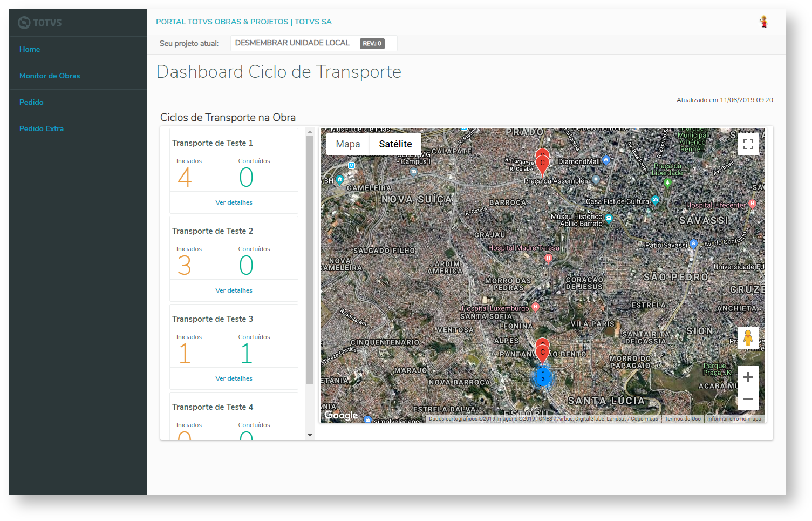Screen dimensions: 812x521
Task: Click the Dashboard Ciclo de Transporte heading
Action: click(279, 72)
